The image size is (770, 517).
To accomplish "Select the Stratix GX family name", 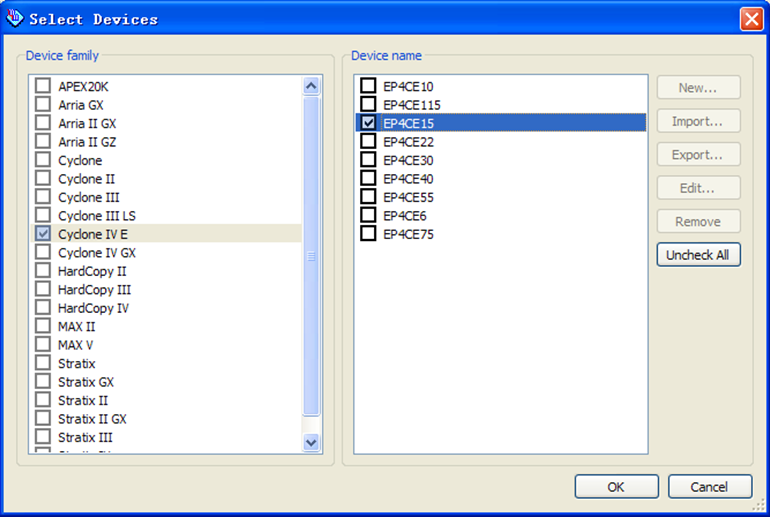I will (x=86, y=382).
